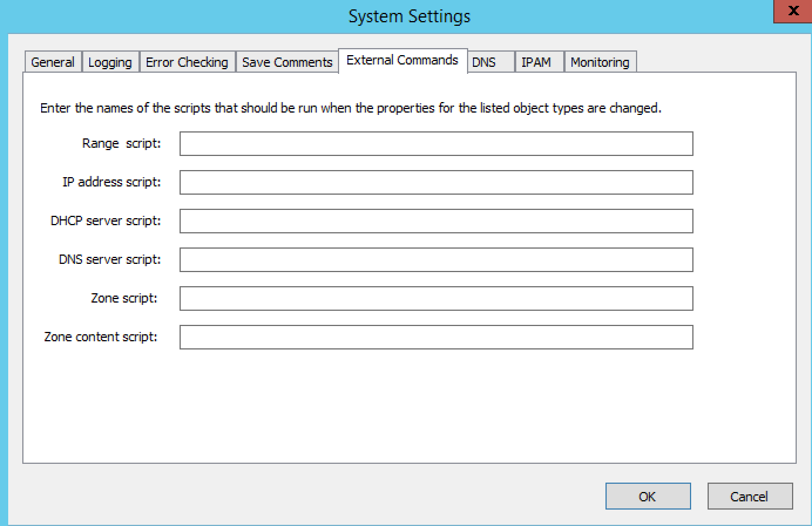Screen dimensions: 812x526
Task: Click the Range script label
Action: point(121,144)
